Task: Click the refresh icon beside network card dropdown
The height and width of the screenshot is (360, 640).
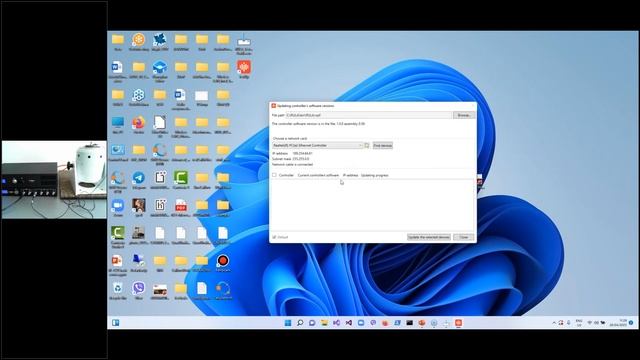Action: (367, 146)
